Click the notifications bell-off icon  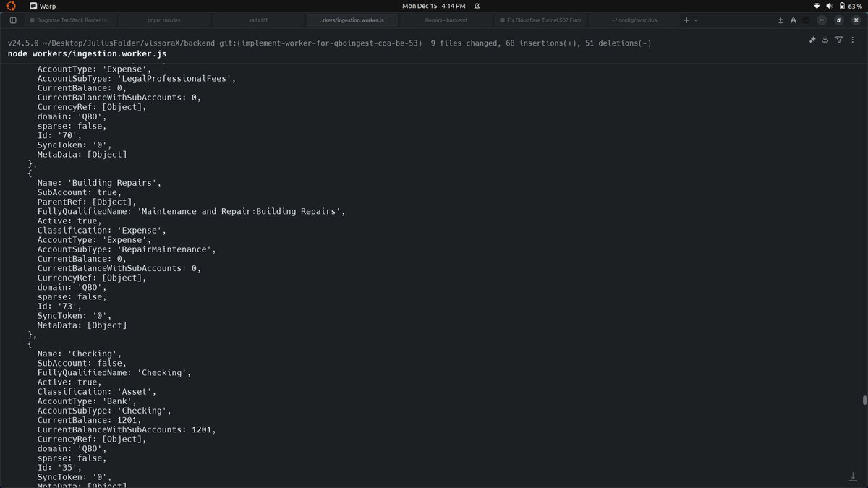[476, 5]
